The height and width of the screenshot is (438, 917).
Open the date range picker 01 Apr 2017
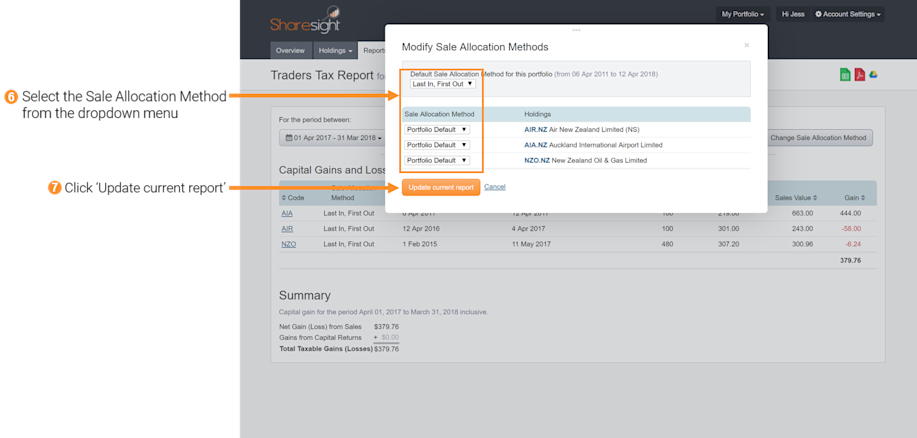click(334, 138)
